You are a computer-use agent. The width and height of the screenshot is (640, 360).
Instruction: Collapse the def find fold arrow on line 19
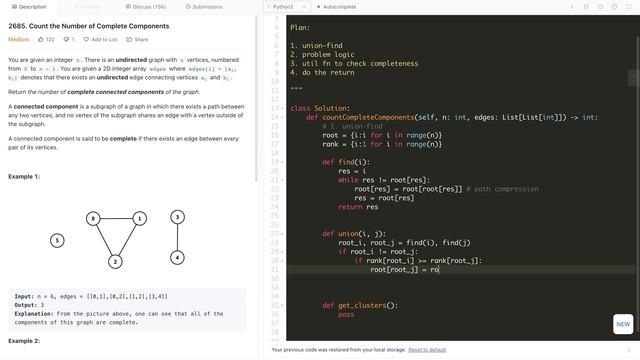(x=282, y=162)
